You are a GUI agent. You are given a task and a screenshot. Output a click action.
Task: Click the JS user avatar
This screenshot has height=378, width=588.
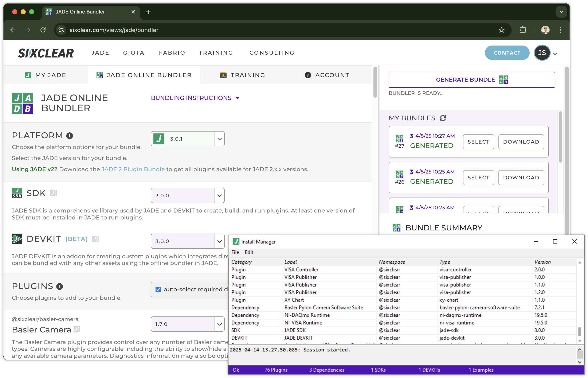pyautogui.click(x=542, y=52)
